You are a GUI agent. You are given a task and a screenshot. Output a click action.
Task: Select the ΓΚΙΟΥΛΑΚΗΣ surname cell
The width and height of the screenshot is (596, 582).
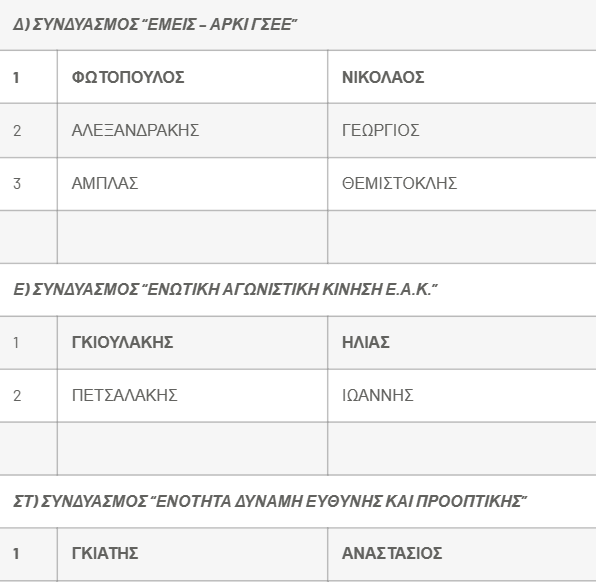pyautogui.click(x=192, y=343)
